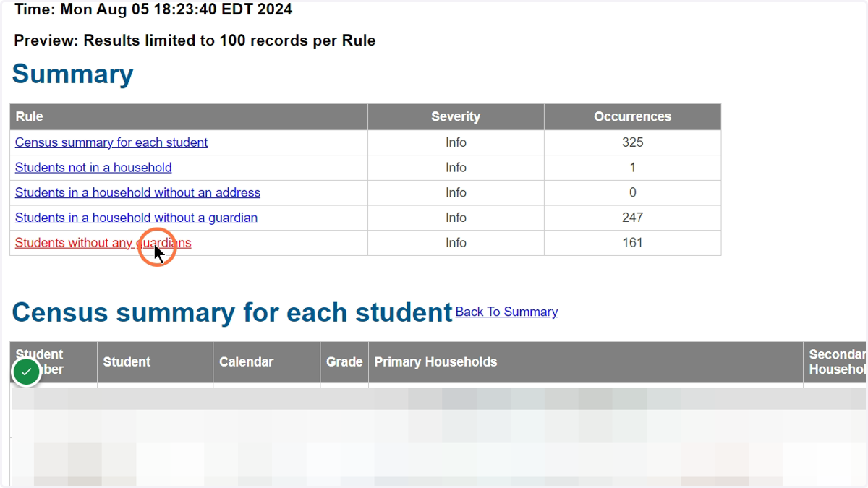Click the Occurrences column header
This screenshot has width=868, height=488.
[x=633, y=117]
